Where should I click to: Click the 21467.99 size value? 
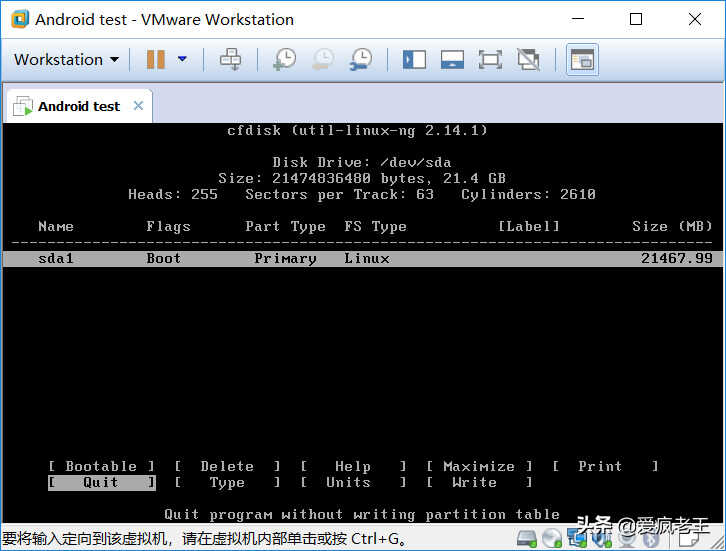pos(676,258)
